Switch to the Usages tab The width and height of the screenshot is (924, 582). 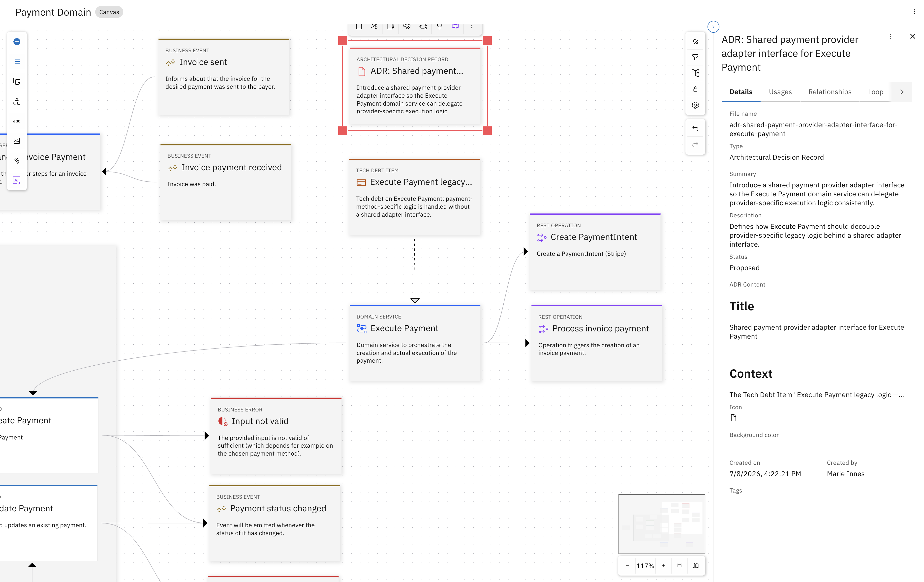tap(780, 92)
